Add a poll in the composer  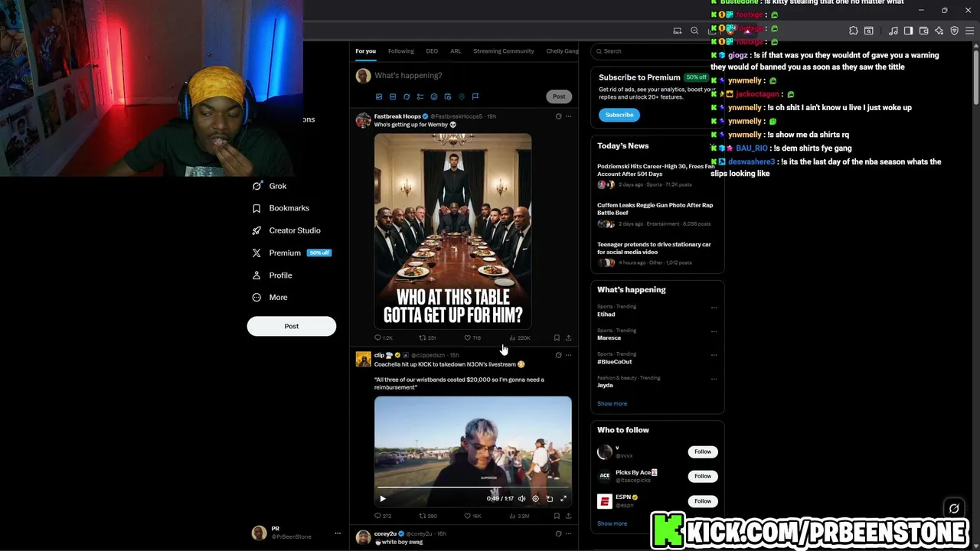click(x=420, y=96)
